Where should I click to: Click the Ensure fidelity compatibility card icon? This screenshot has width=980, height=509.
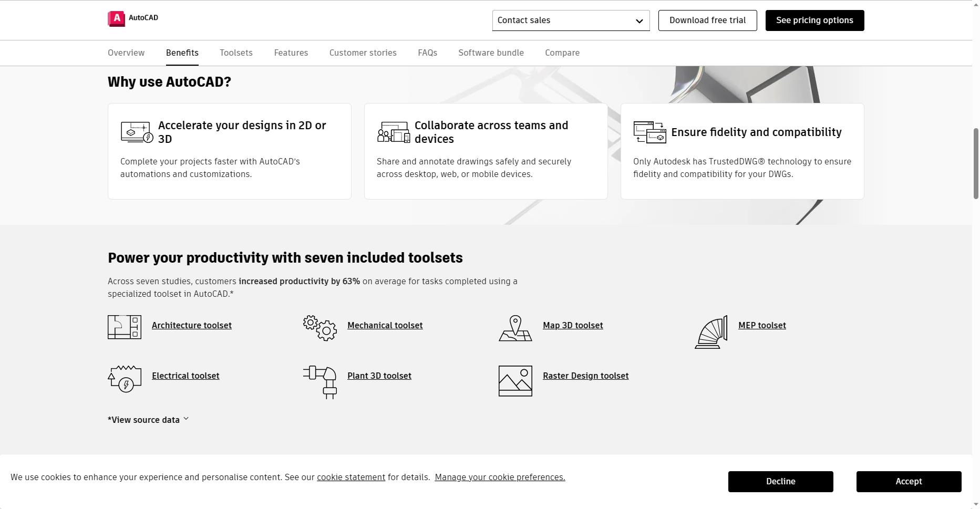649,132
